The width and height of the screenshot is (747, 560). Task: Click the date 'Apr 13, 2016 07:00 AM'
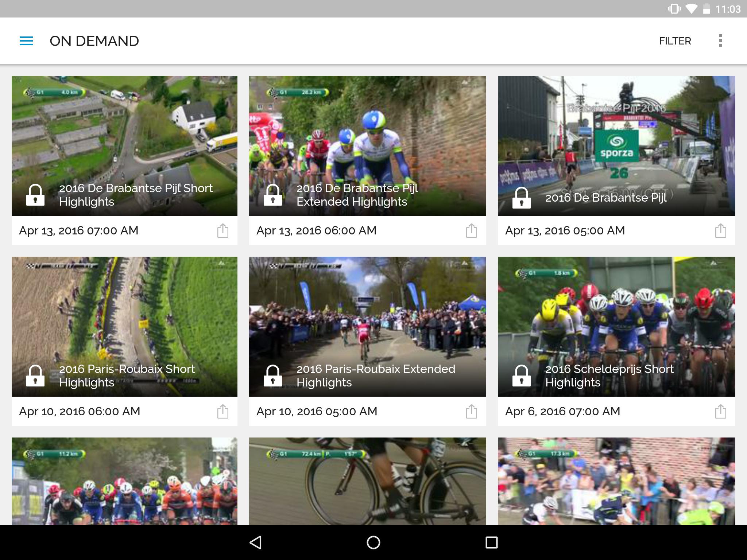79,230
